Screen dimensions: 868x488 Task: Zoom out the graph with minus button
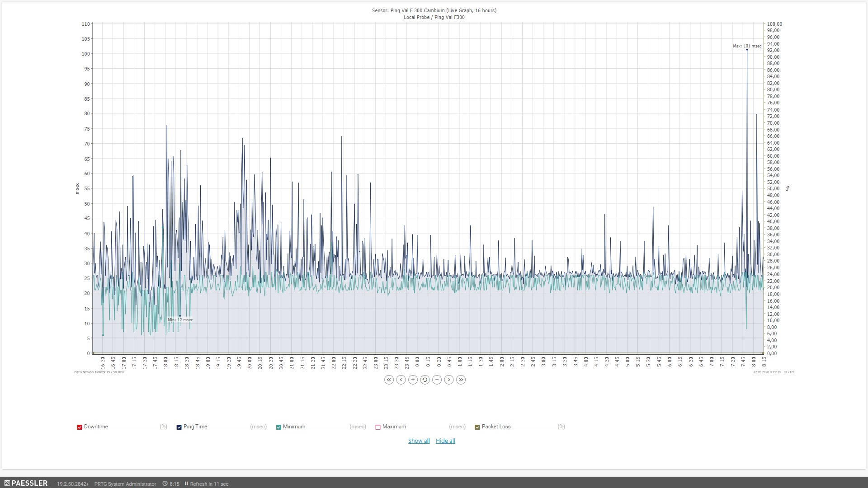click(437, 380)
